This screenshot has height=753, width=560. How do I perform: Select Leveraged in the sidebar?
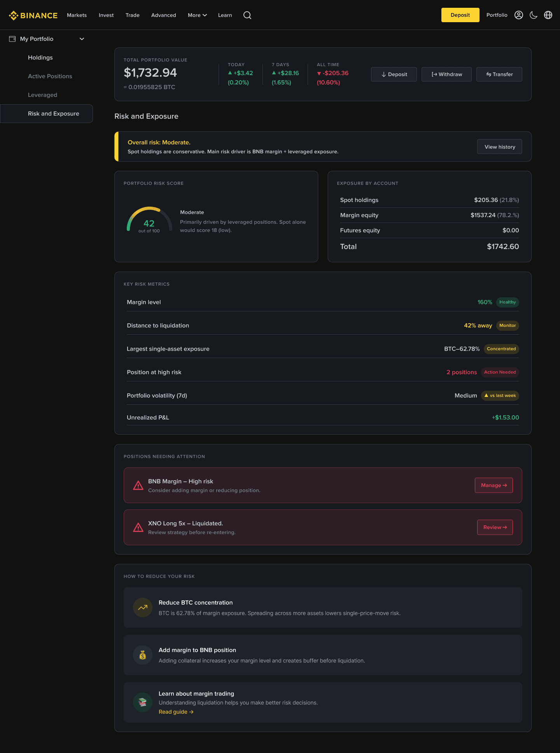tap(42, 95)
